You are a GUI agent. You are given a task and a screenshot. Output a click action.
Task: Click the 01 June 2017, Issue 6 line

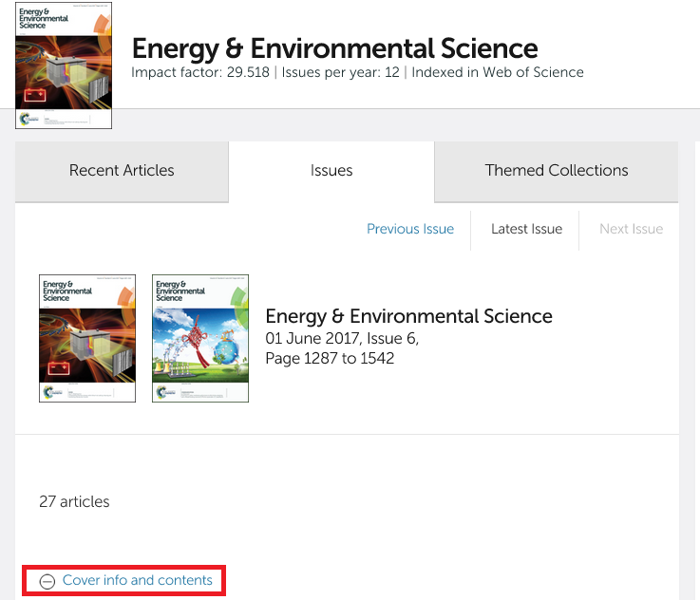click(x=342, y=339)
